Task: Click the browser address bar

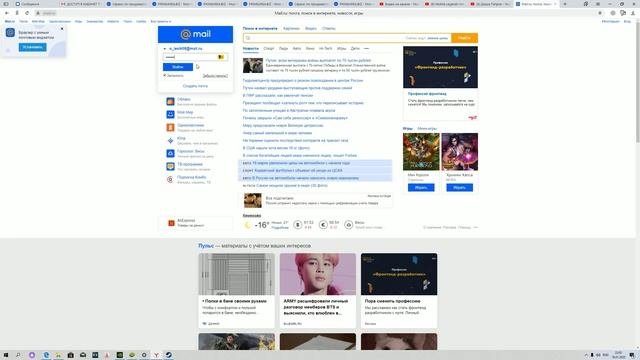Action: click(318, 13)
